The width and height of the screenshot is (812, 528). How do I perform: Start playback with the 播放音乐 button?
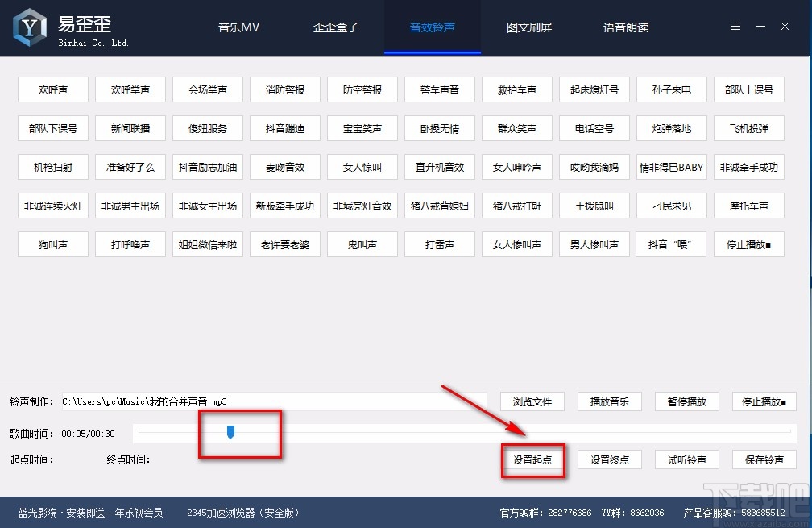[x=609, y=401]
